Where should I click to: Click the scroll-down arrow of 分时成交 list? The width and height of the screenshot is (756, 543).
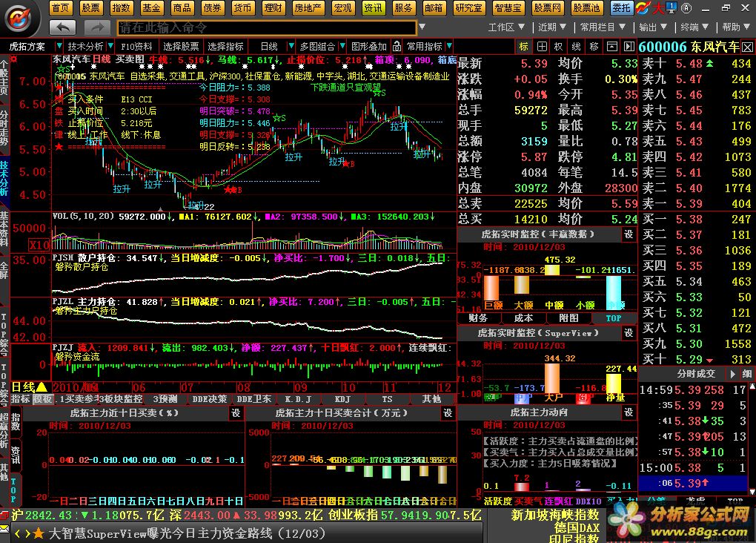coord(752,492)
